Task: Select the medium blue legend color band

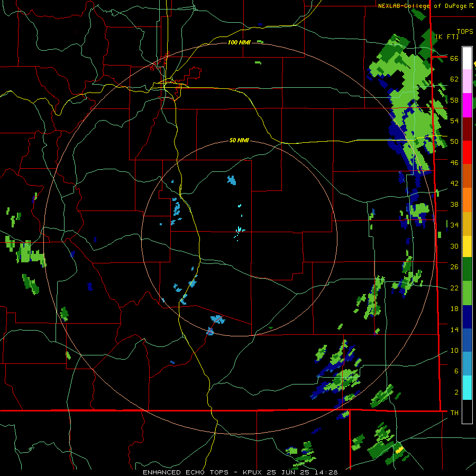Action: (467, 340)
